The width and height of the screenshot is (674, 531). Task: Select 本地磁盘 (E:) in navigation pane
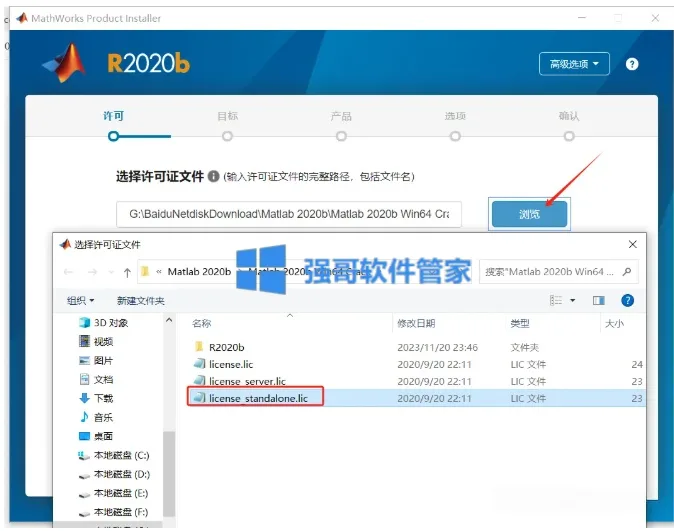[x=113, y=493]
